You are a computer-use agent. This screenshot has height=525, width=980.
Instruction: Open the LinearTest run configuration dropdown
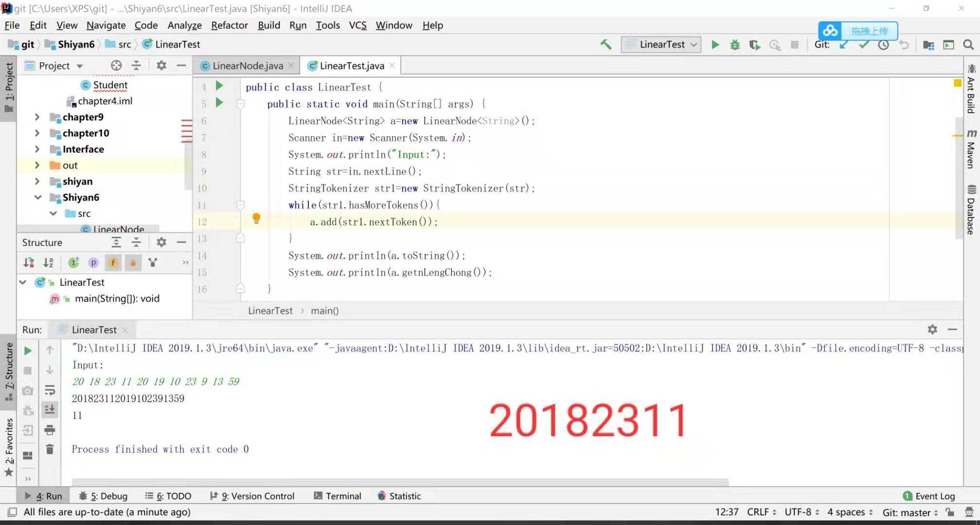(x=661, y=45)
